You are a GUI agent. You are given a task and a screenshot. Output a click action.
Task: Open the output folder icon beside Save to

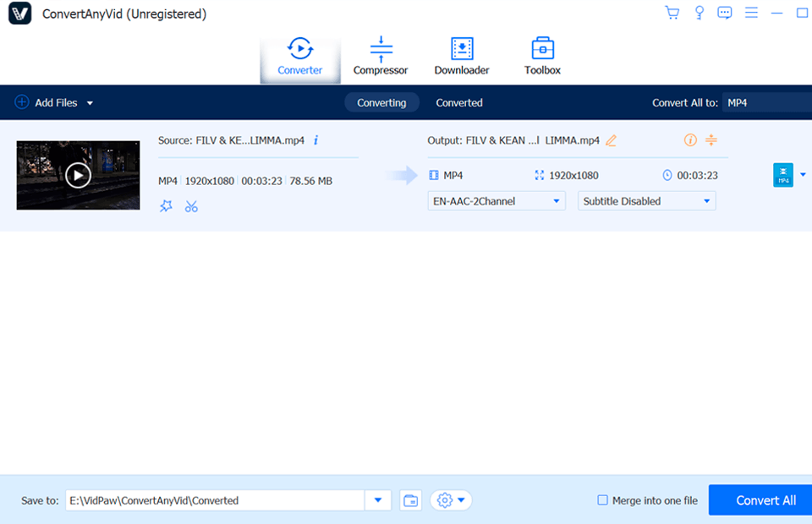click(x=411, y=500)
